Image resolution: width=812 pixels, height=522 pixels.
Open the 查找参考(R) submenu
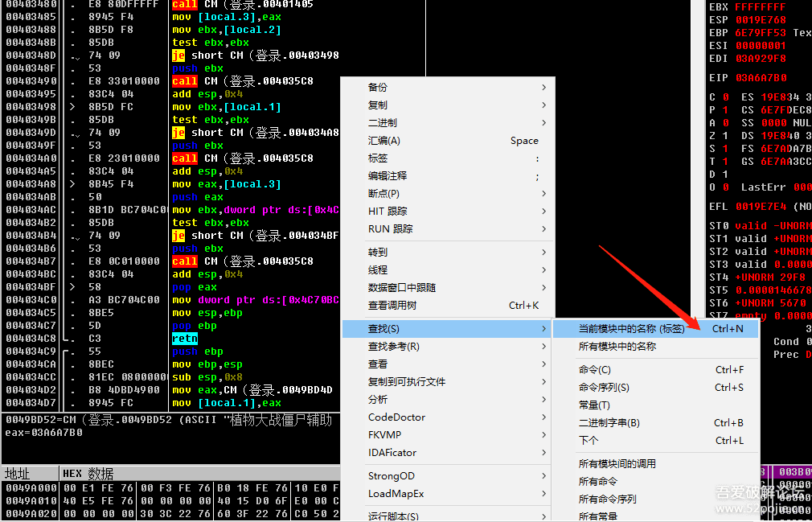(x=393, y=347)
